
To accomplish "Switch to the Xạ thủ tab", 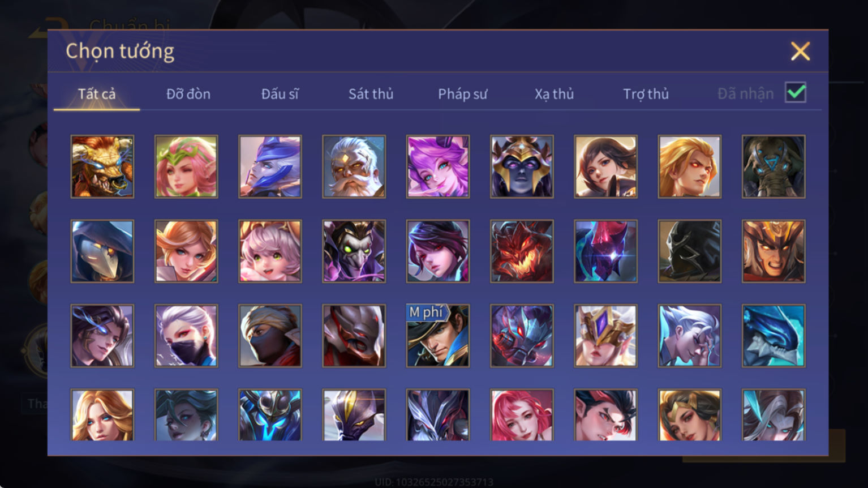I will [555, 94].
